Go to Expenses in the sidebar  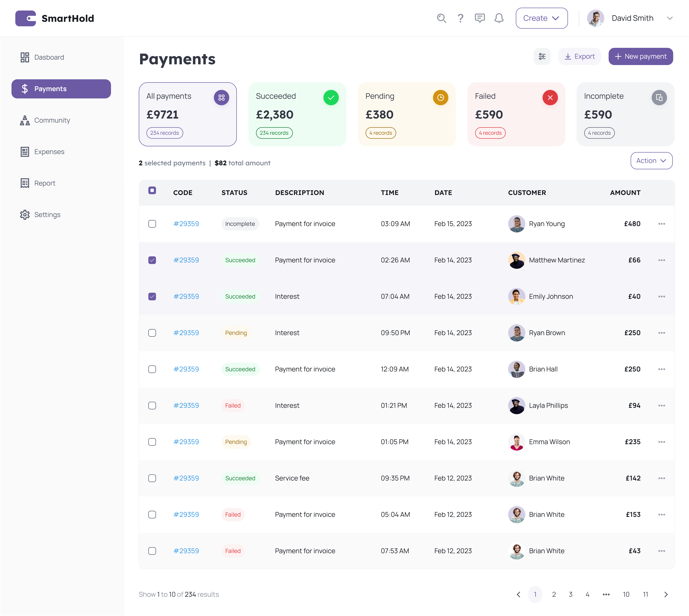tap(49, 152)
